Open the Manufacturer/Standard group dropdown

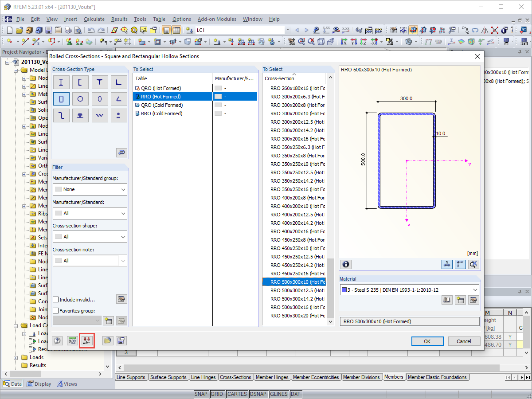[x=90, y=189]
